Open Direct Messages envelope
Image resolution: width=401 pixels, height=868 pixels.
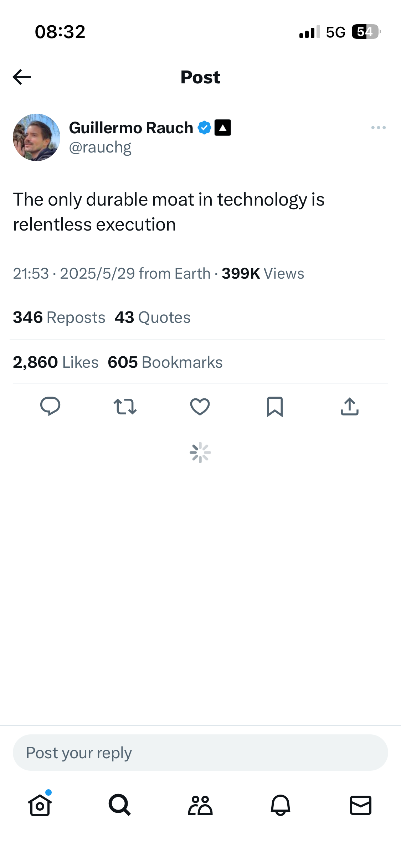[361, 805]
